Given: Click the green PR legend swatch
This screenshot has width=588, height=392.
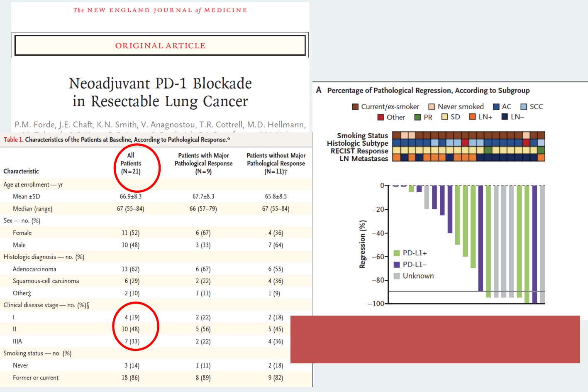Looking at the screenshot, I should pyautogui.click(x=418, y=117).
